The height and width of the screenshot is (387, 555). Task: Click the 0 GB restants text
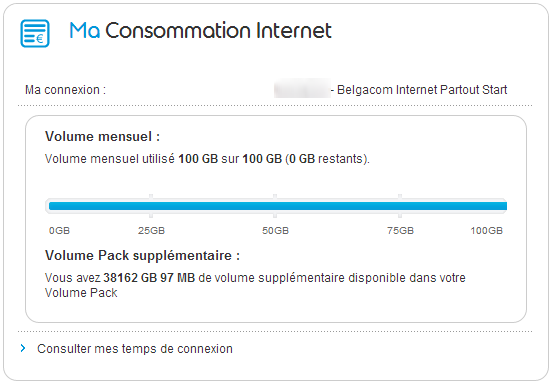click(x=326, y=159)
